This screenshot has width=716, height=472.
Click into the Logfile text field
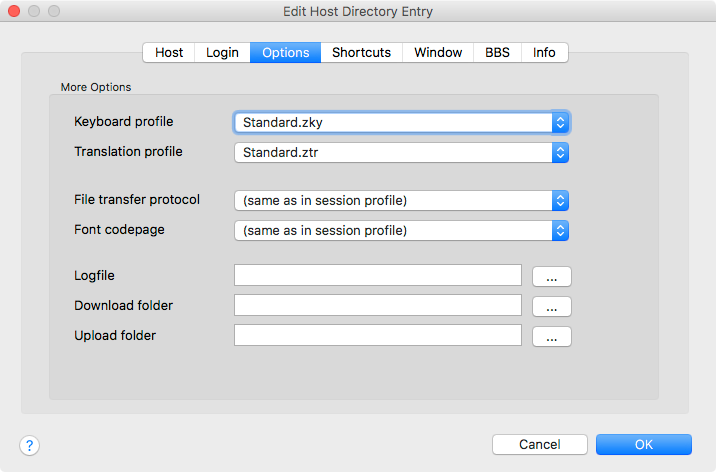click(377, 275)
